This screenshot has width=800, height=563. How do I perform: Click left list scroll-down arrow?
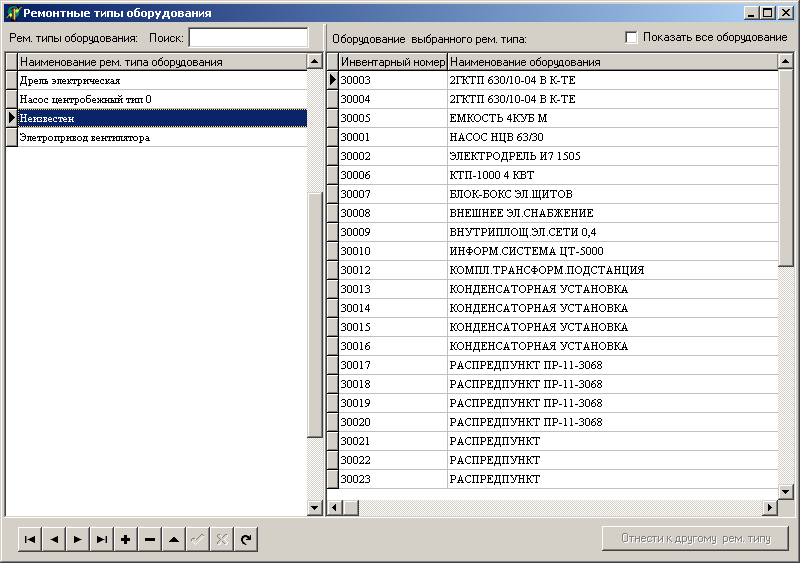point(315,508)
